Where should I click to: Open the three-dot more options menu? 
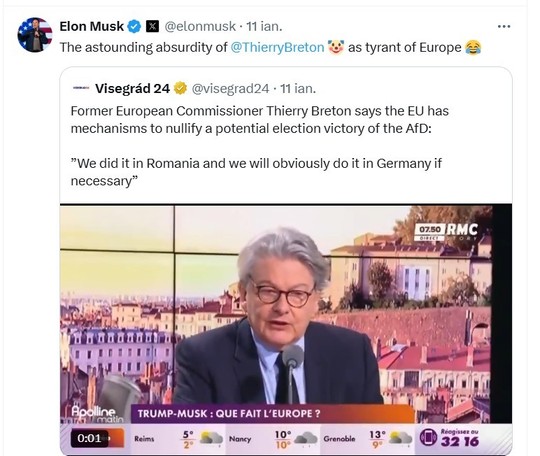[x=504, y=27]
